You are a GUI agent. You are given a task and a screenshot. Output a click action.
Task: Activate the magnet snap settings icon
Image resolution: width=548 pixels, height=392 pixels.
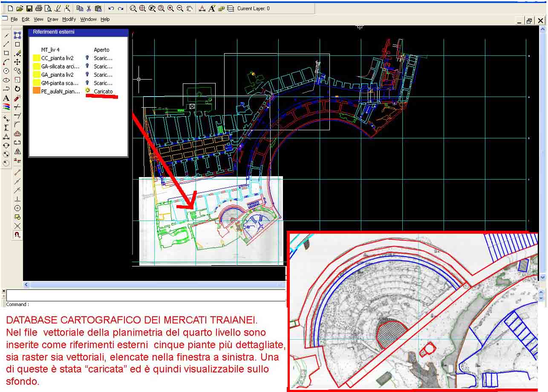coord(17,235)
